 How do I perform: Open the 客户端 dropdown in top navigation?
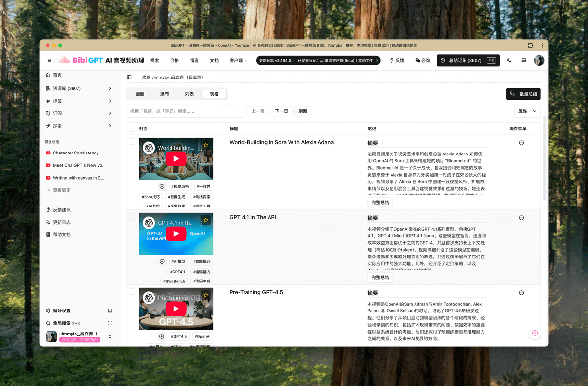click(x=238, y=61)
